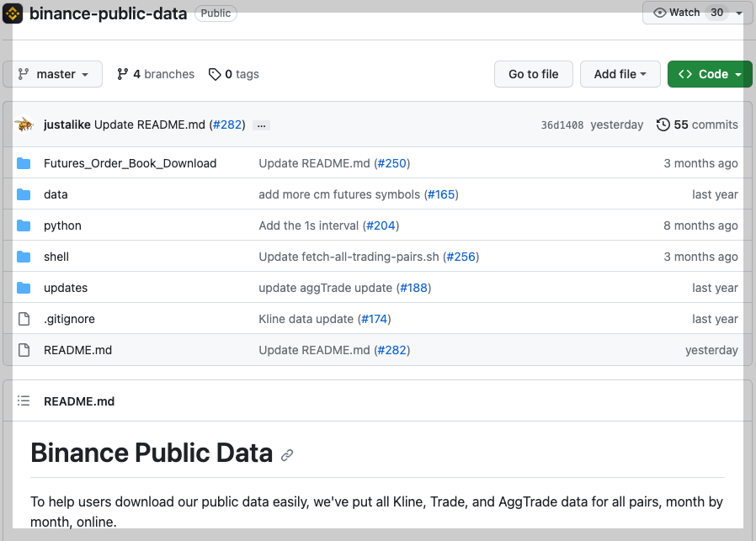Open the justalike author link
Screen dimensions: 756x541
point(67,125)
